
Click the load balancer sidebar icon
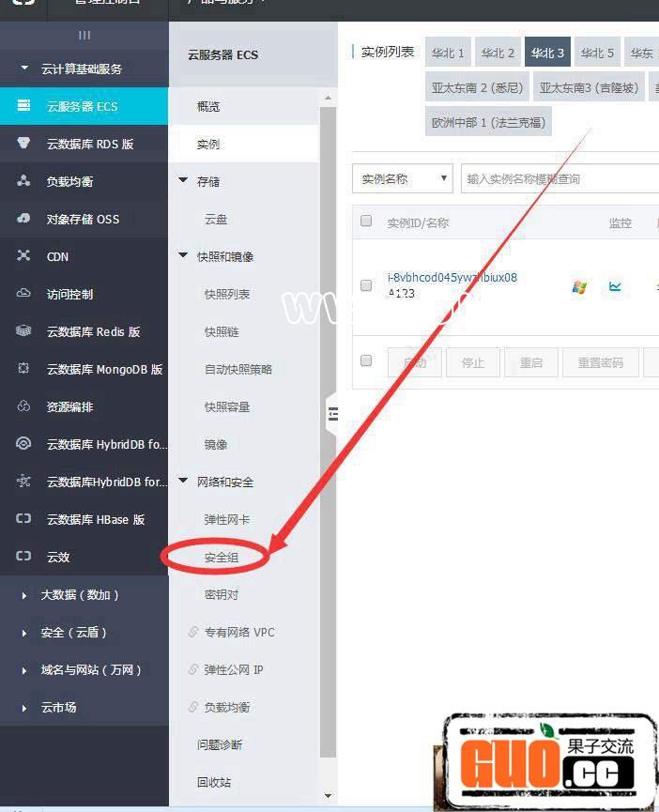[24, 181]
